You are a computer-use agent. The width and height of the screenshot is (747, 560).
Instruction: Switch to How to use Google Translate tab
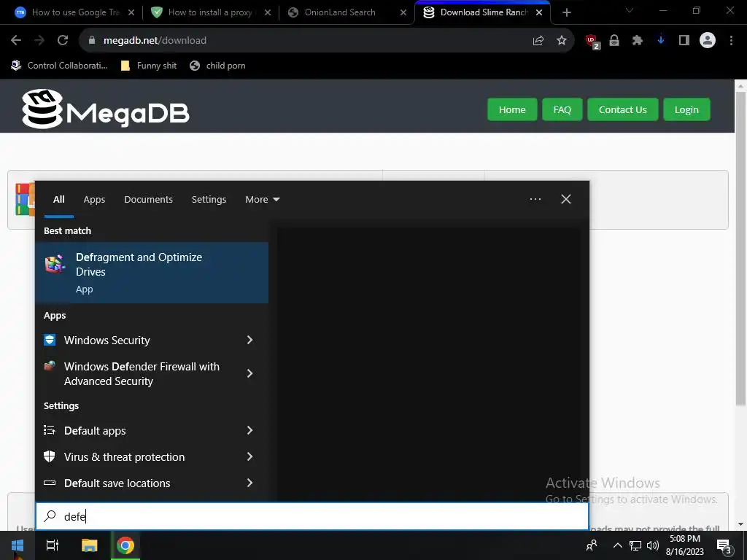pos(75,12)
